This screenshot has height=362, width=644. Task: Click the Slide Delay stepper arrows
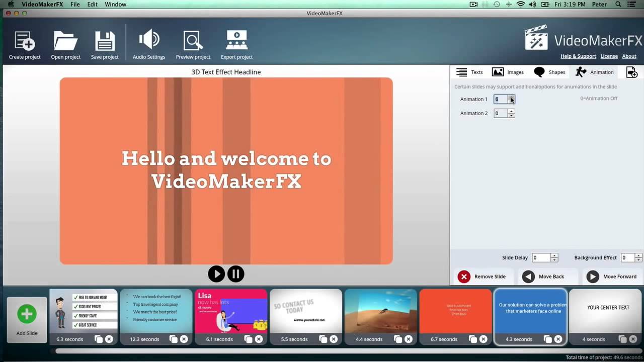pos(554,257)
